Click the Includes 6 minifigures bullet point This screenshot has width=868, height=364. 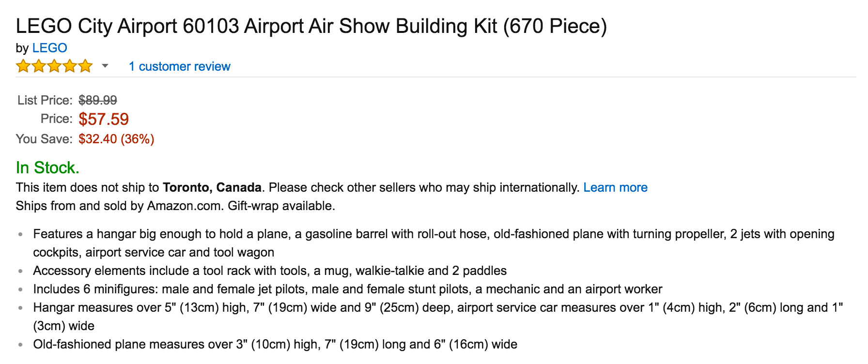tap(347, 289)
